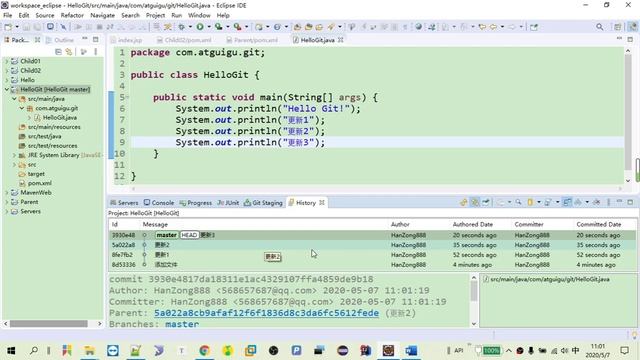Click the New file toolbar icon
This screenshot has width=640, height=360.
pyautogui.click(x=8, y=27)
